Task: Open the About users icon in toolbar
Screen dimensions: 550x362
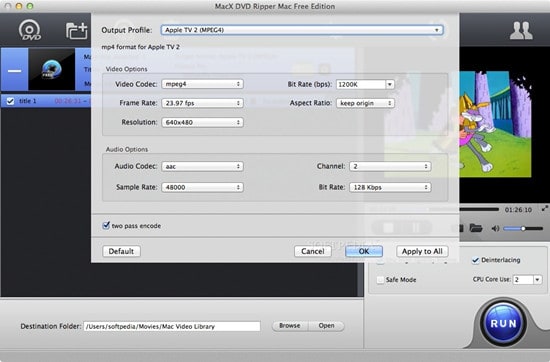Action: (521, 31)
